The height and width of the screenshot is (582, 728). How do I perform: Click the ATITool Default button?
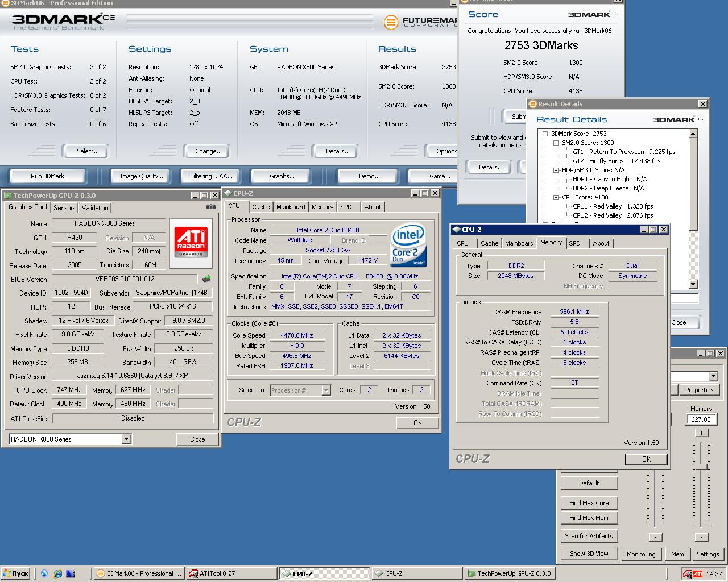pos(589,483)
